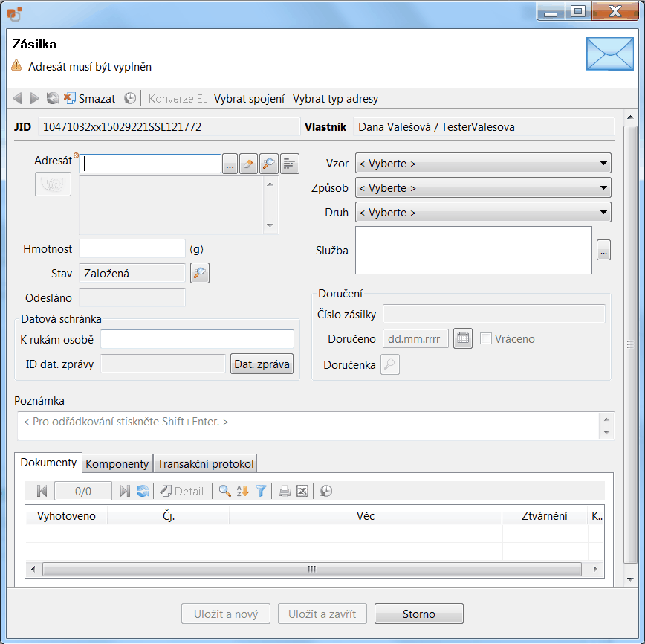Image resolution: width=645 pixels, height=644 pixels.
Task: Click the app icon in the title bar
Action: pos(14,14)
